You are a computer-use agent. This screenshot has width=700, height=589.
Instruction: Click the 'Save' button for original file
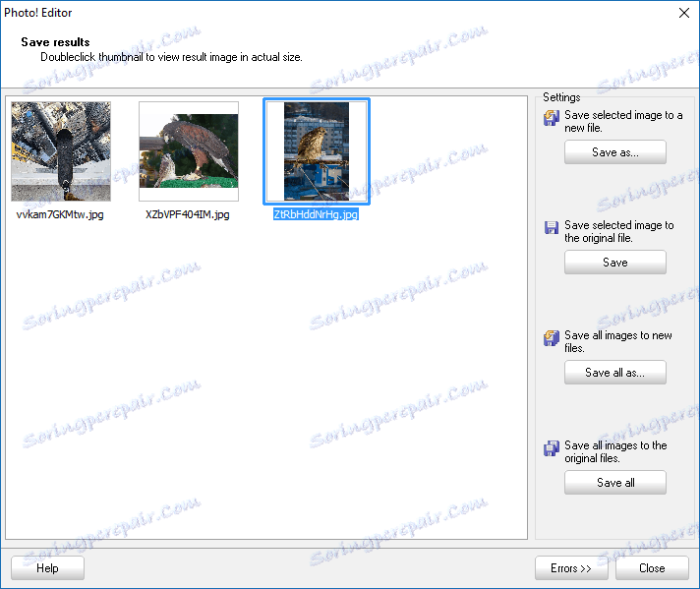[615, 263]
